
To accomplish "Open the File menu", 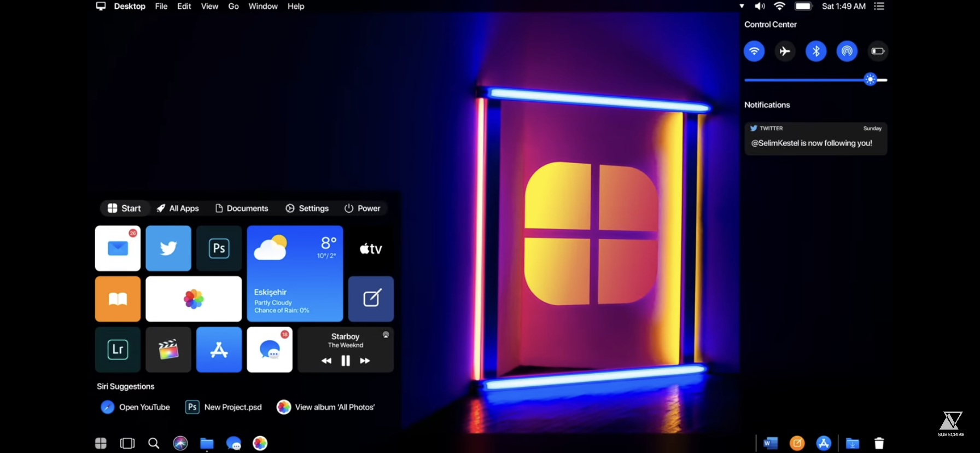I will pyautogui.click(x=161, y=6).
